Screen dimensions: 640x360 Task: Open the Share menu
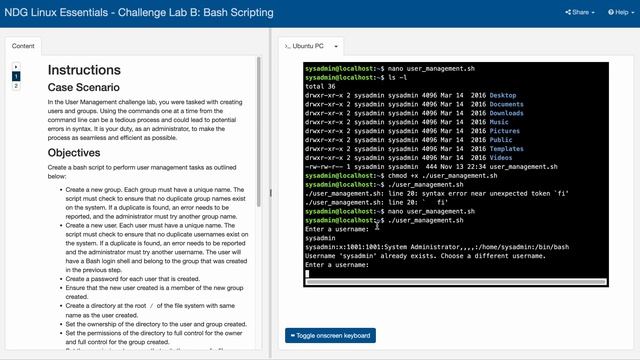pyautogui.click(x=580, y=12)
